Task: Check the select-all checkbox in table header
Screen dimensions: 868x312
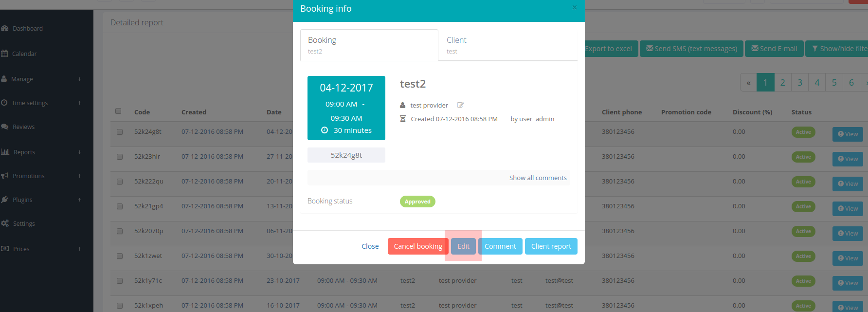Action: [x=118, y=111]
